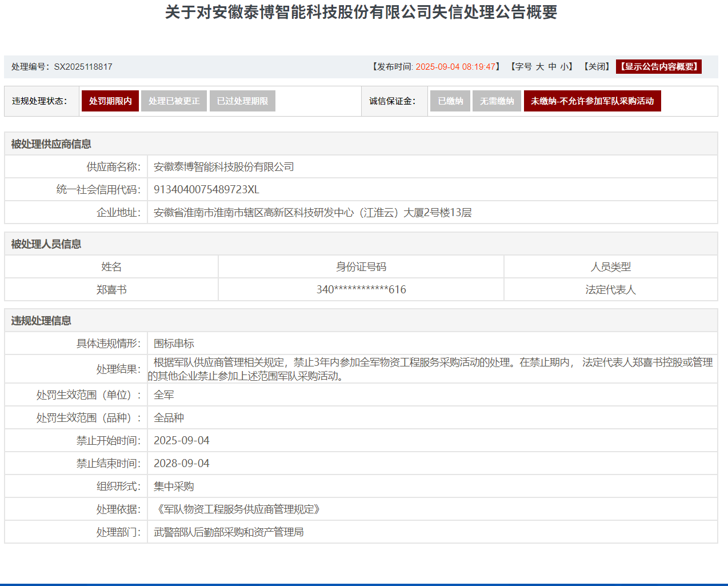Click the 违规处理状态 label
Viewport: 728px width, 586px height.
click(39, 101)
